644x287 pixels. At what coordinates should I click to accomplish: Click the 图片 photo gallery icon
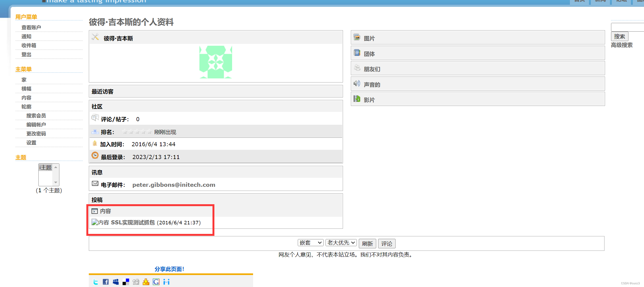357,37
